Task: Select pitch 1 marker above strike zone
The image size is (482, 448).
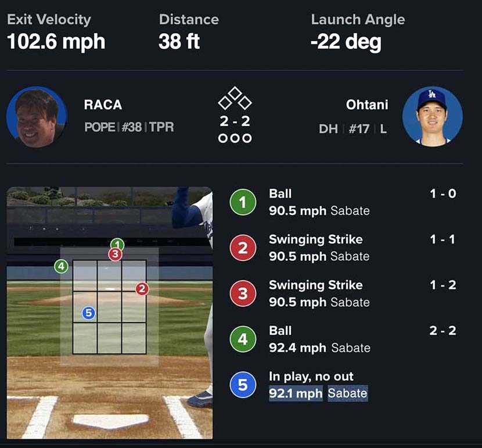Action: point(117,243)
